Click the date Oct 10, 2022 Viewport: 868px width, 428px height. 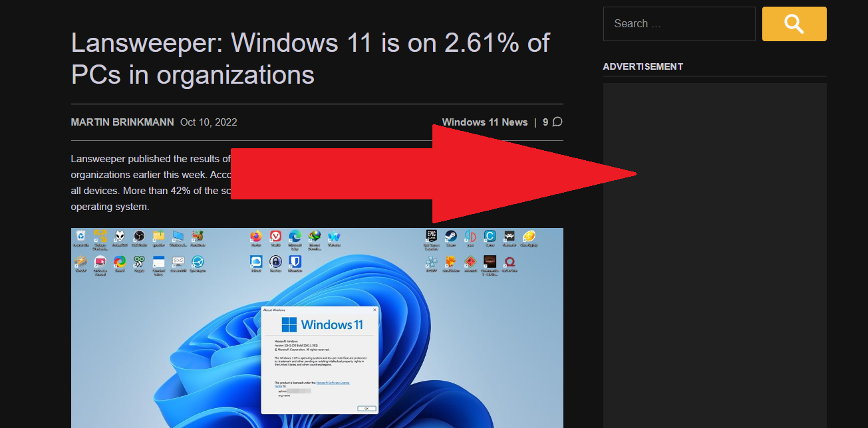[x=209, y=122]
